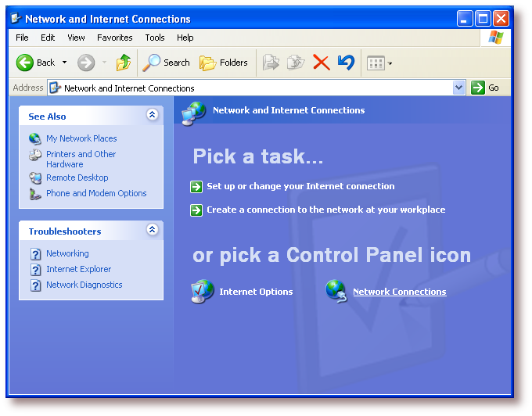
Task: Select Set up or change Internet connection
Action: pyautogui.click(x=300, y=186)
